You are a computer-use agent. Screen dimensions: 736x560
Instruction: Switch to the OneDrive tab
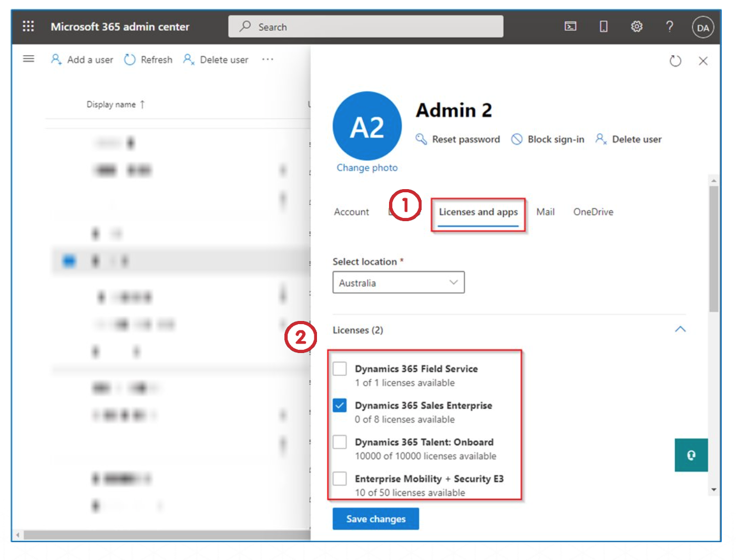(593, 212)
